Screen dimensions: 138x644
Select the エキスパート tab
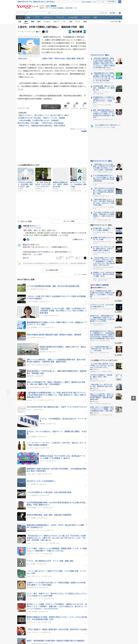[x=48, y=17]
